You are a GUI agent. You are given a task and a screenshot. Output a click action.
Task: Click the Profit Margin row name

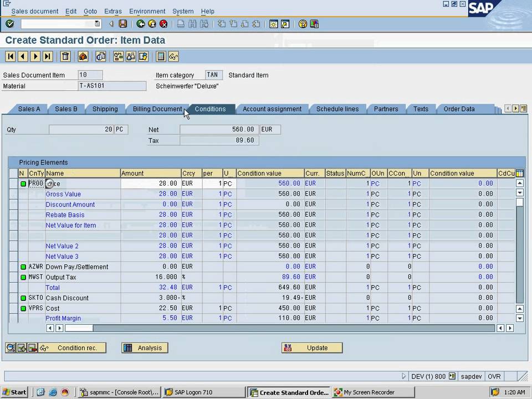pyautogui.click(x=63, y=318)
